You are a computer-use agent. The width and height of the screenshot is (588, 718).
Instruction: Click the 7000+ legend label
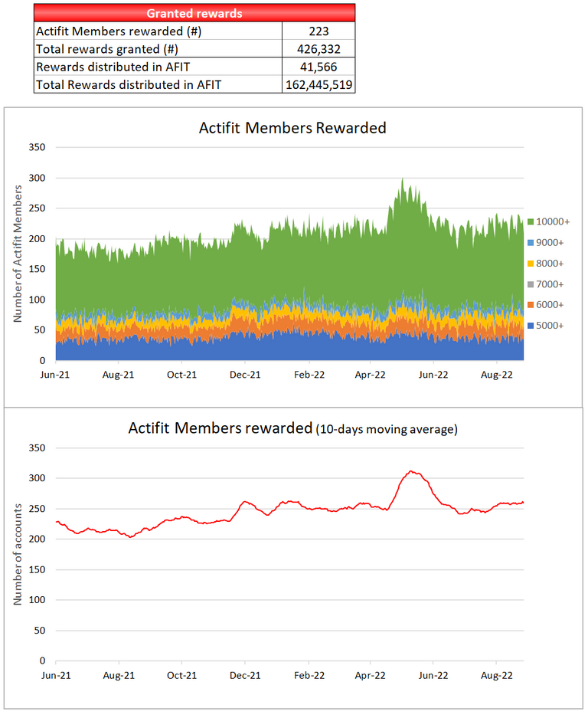click(550, 284)
